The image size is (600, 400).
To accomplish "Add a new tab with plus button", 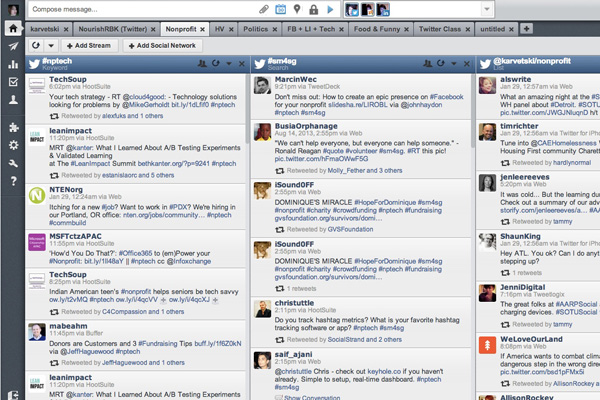I will click(x=526, y=29).
